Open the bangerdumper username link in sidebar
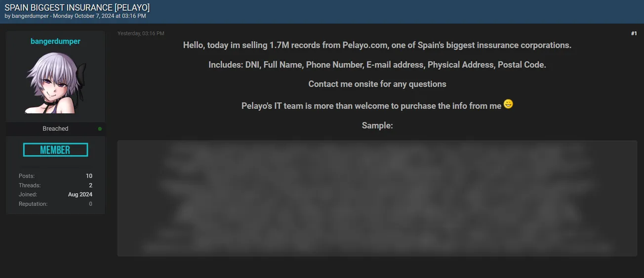 tap(55, 42)
